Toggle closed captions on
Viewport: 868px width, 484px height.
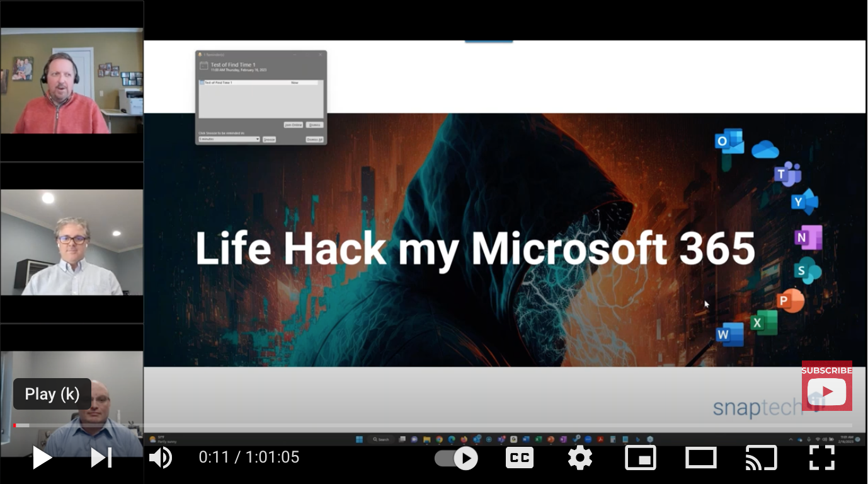(519, 458)
